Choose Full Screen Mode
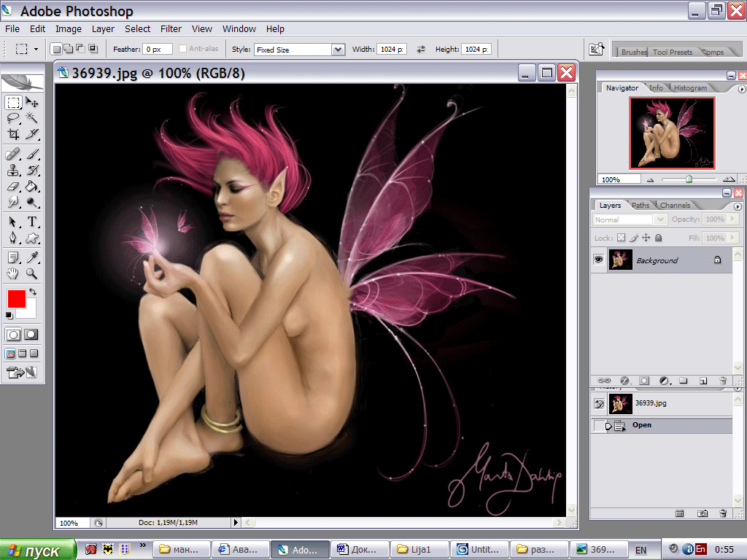Viewport: 747px width, 560px height. [34, 354]
